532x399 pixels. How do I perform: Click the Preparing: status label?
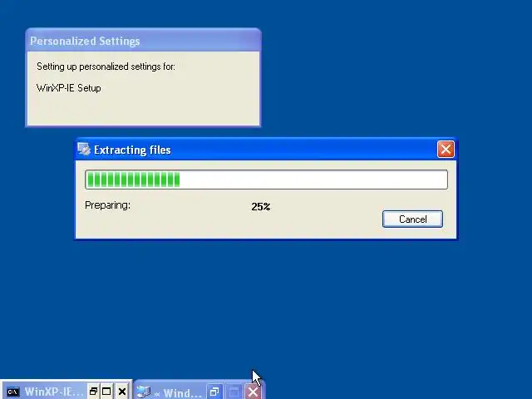[x=107, y=205]
